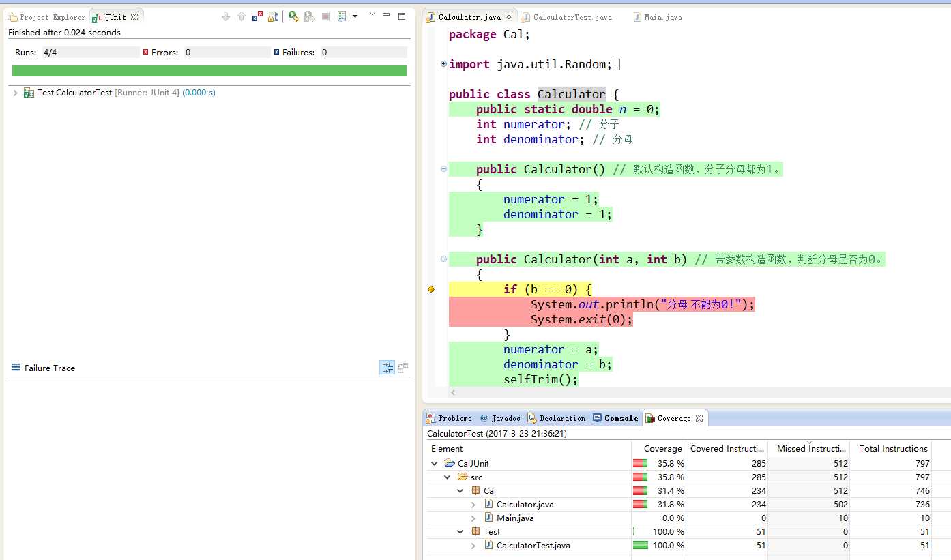Collapse default Calculator() constructor fold

pos(443,169)
